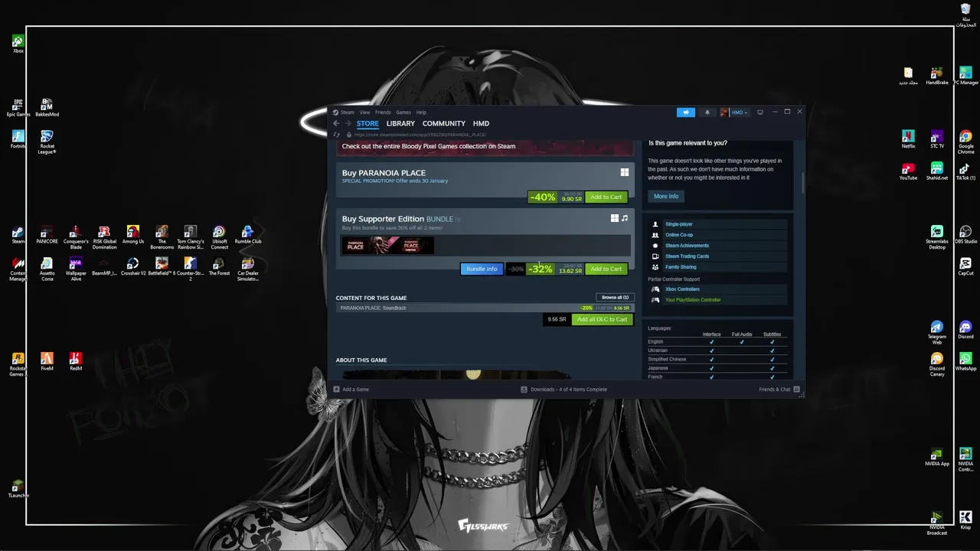
Task: Select the Wallpaper Alive desktop icon
Action: pos(76,269)
